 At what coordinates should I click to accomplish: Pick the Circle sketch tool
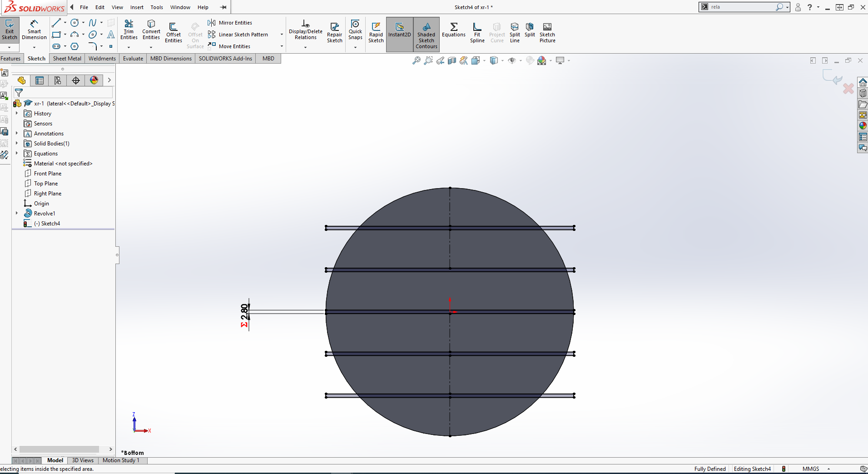click(75, 23)
